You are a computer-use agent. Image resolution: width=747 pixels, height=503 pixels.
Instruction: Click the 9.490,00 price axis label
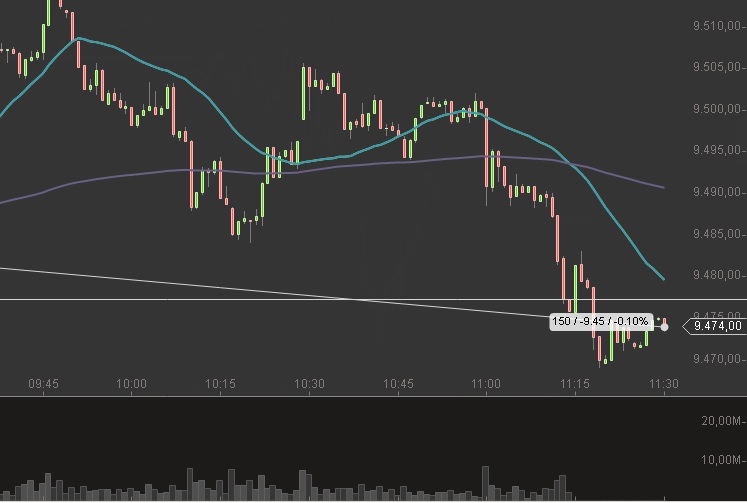(x=717, y=192)
